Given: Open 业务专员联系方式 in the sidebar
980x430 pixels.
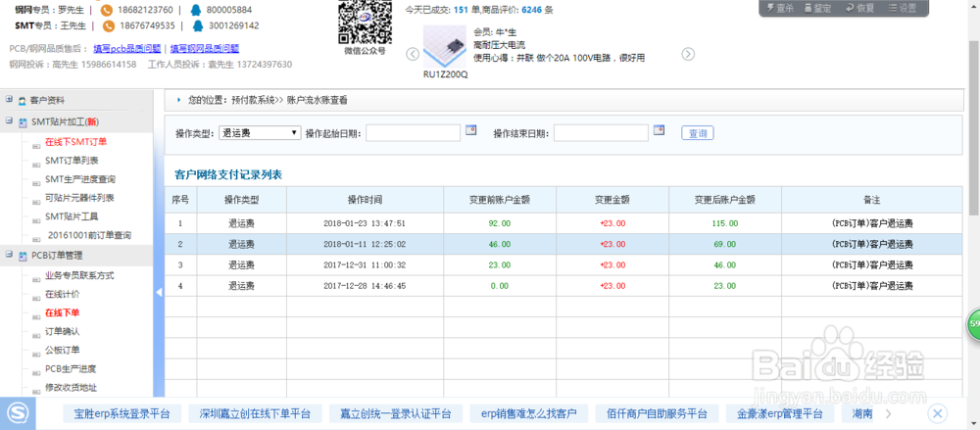Looking at the screenshot, I should click(79, 275).
